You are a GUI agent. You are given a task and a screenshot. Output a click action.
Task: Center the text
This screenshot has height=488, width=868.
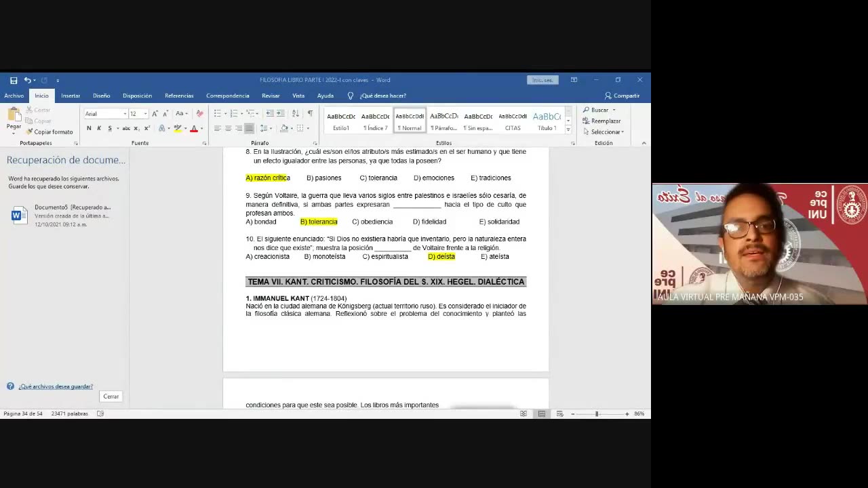[229, 128]
